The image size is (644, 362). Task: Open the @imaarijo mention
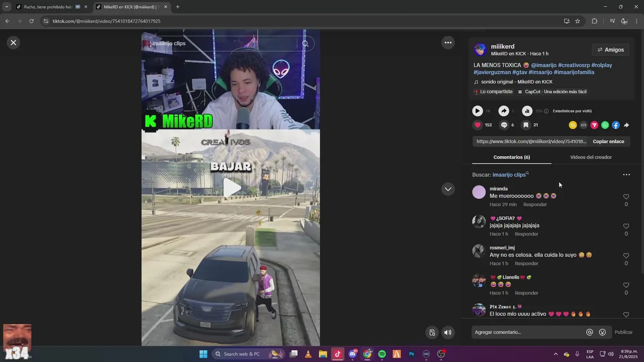pos(543,65)
